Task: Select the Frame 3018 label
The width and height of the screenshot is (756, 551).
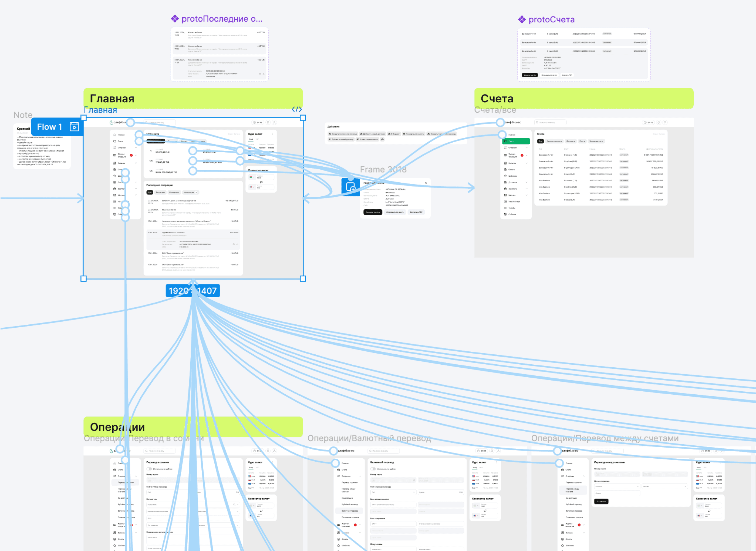Action: click(383, 169)
